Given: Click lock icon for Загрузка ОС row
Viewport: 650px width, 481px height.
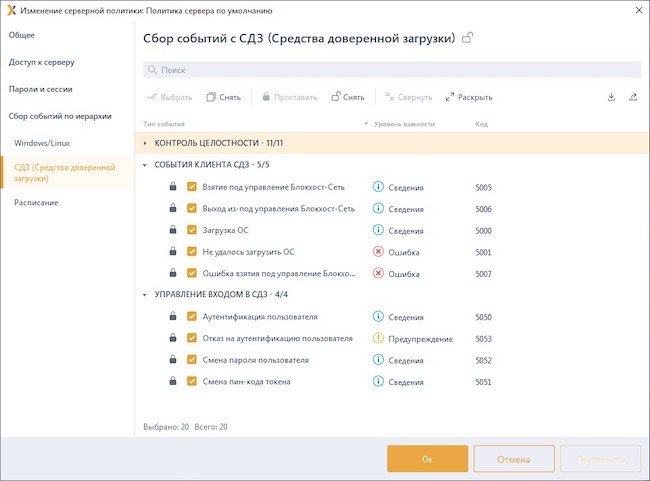Looking at the screenshot, I should [x=172, y=230].
